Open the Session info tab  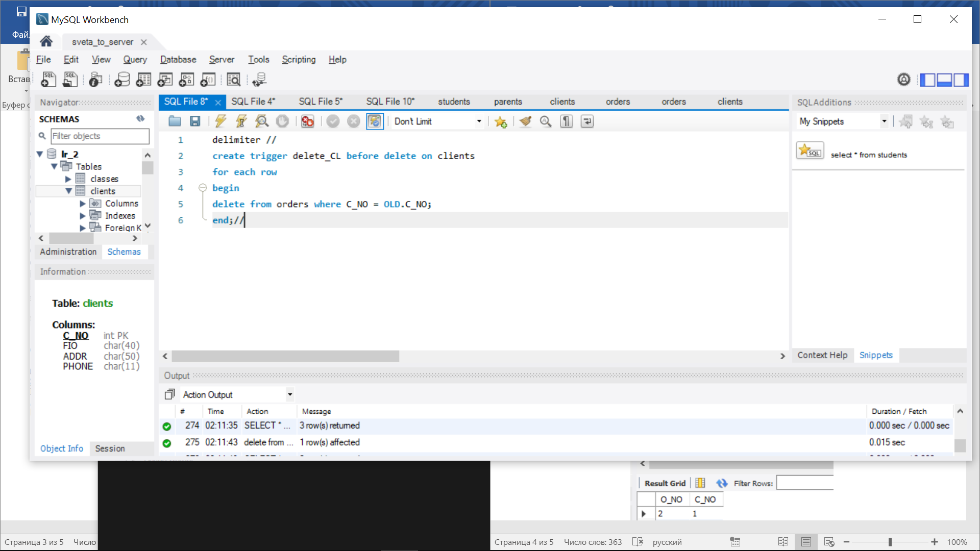click(110, 448)
